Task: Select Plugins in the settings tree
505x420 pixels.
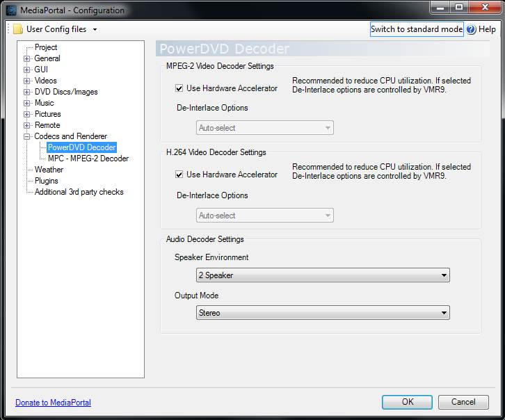Action: pos(47,181)
